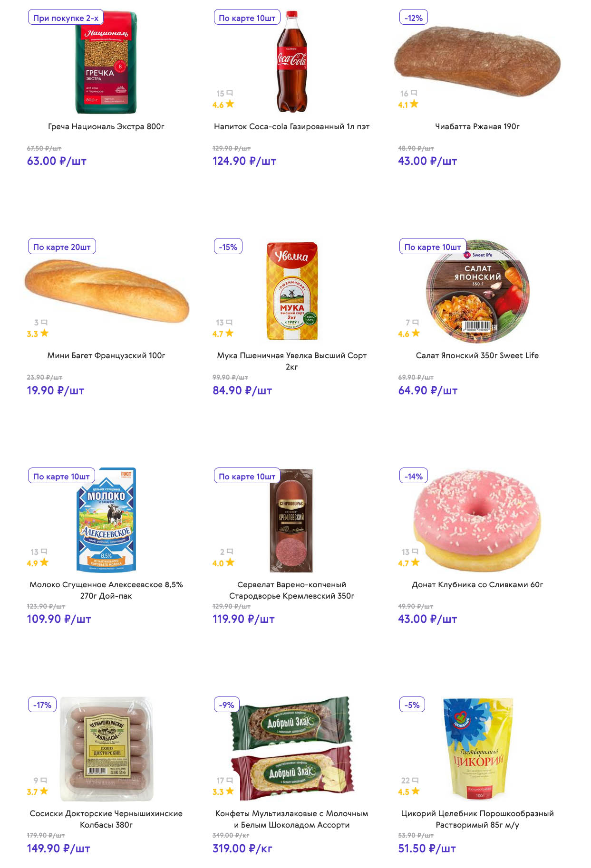Click the comments icon on Салат Японский

coord(416,322)
